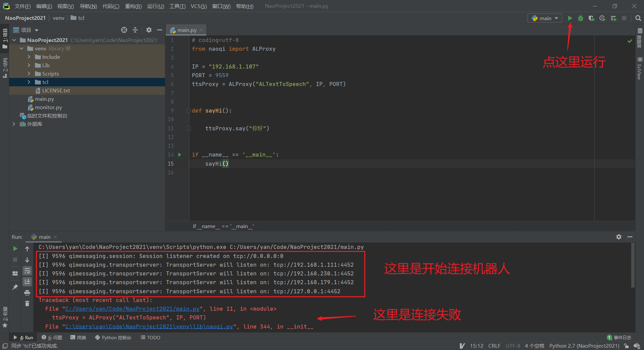This screenshot has width=644, height=350.
Task: Jump down the stack trace in Run panel
Action: pyautogui.click(x=27, y=260)
